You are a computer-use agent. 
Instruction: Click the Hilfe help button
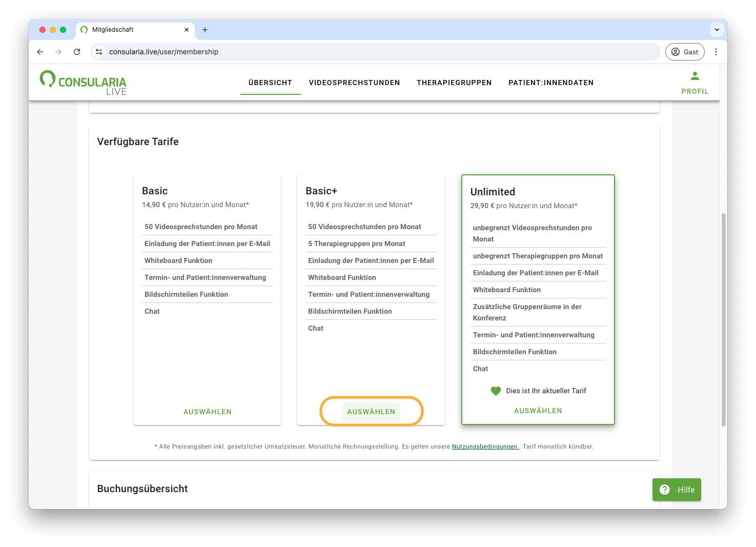click(x=676, y=490)
